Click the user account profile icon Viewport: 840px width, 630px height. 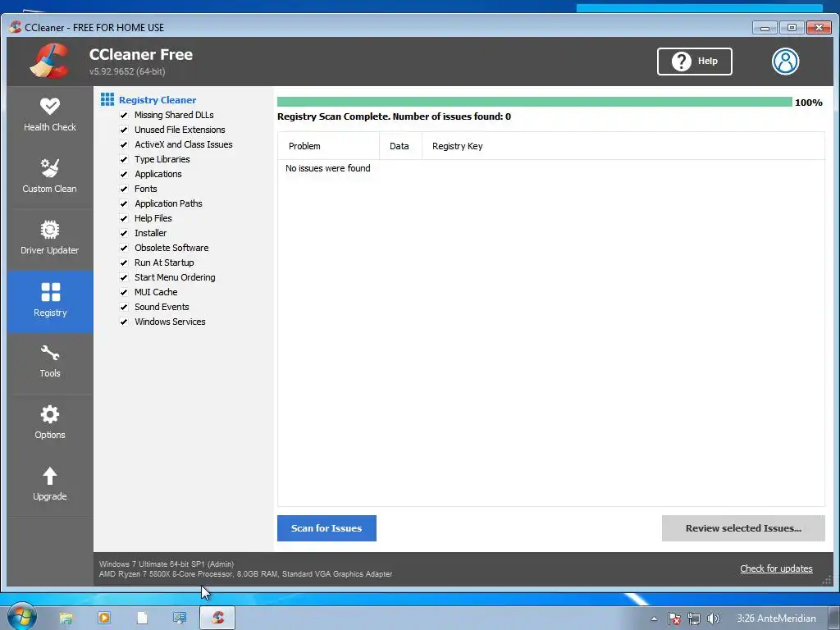coord(785,61)
